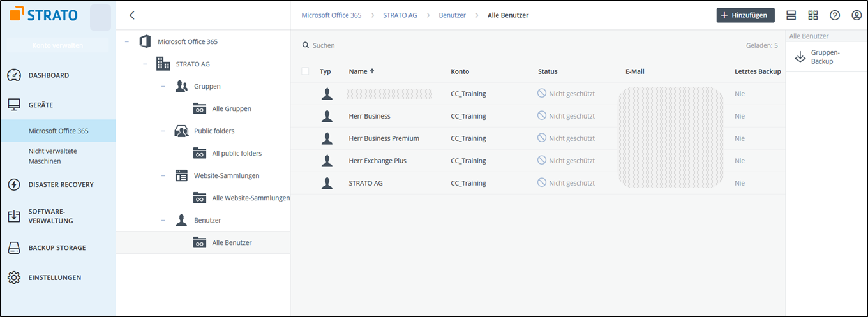This screenshot has width=868, height=317.
Task: Select Alle Gruppen in tree
Action: click(232, 108)
